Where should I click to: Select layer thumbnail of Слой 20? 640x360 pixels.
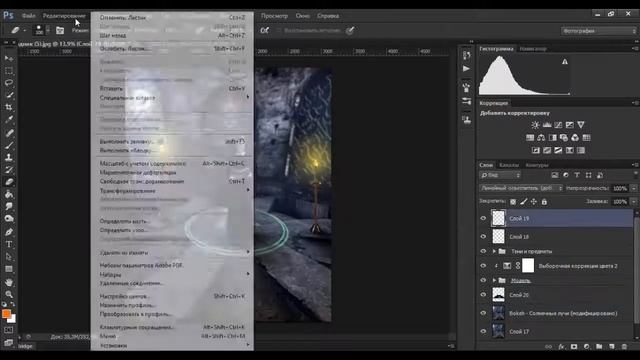coord(498,295)
